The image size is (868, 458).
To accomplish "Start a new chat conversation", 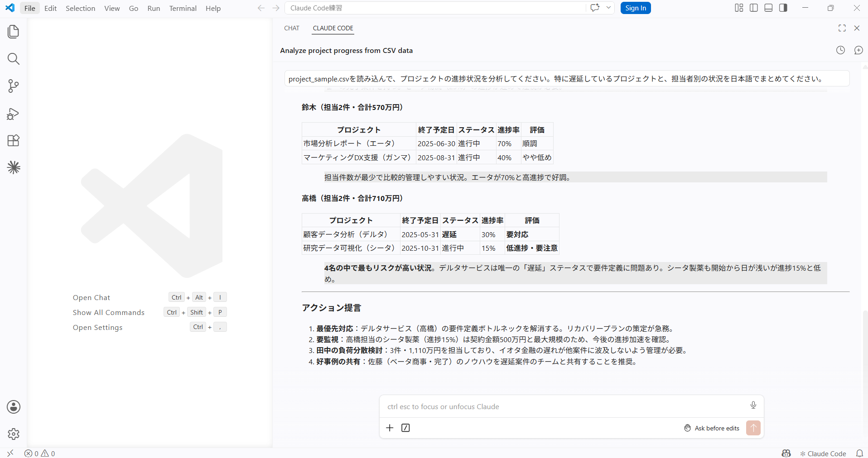I will click(x=858, y=50).
